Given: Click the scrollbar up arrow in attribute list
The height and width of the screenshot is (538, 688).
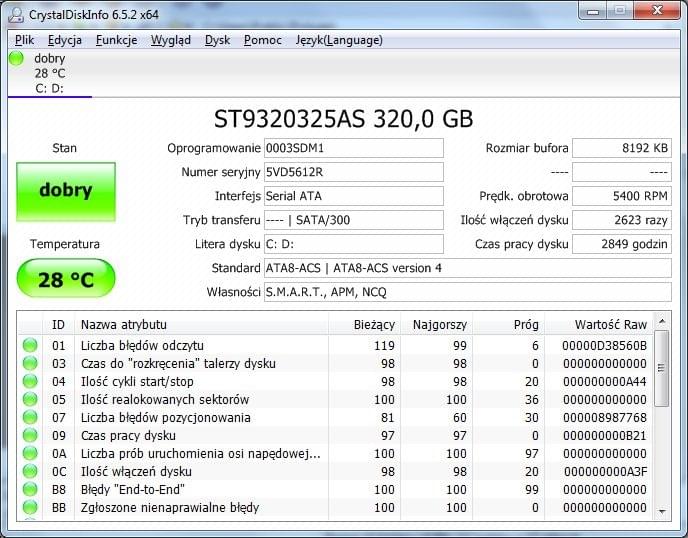Looking at the screenshot, I should pyautogui.click(x=662, y=322).
